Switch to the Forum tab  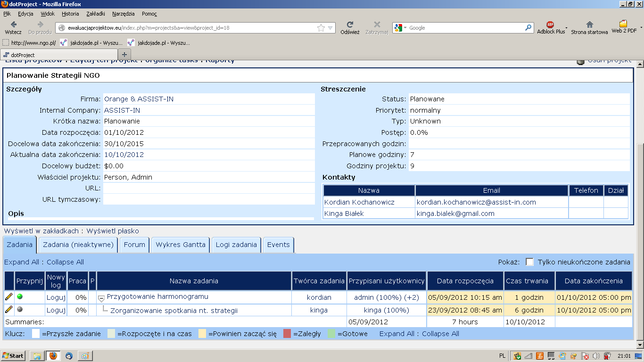point(134,245)
